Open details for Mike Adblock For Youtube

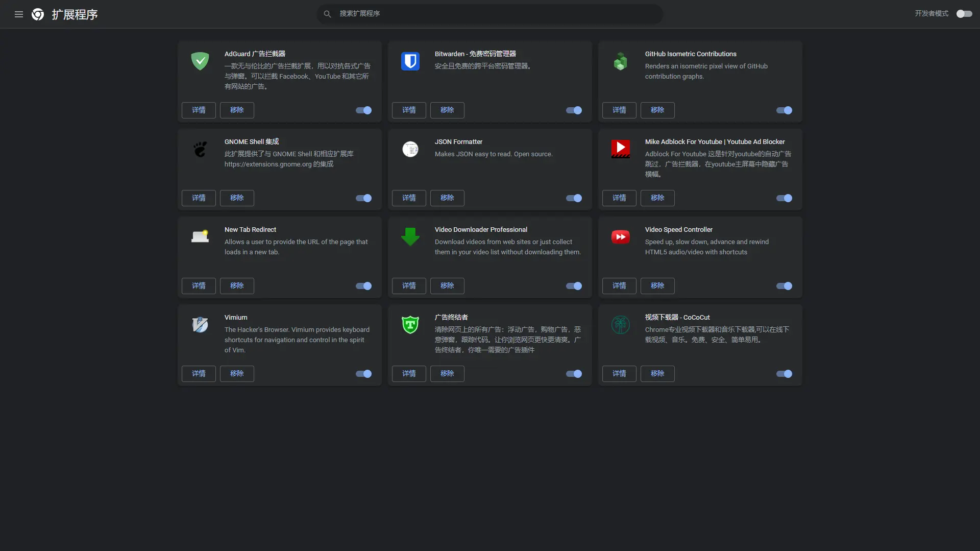click(x=619, y=198)
